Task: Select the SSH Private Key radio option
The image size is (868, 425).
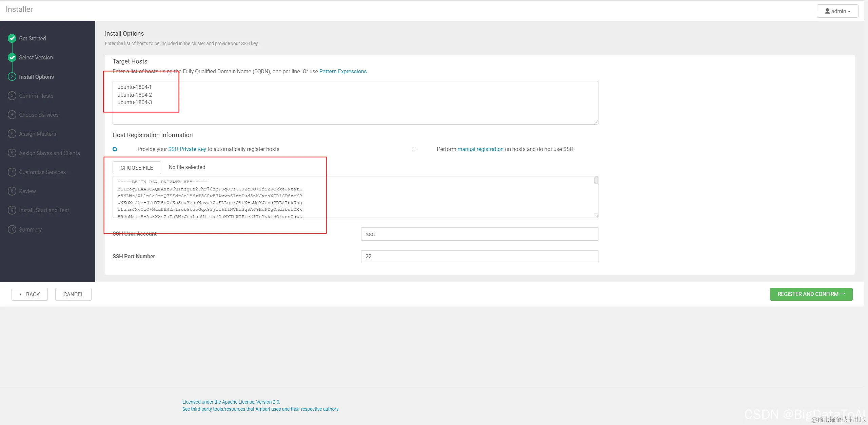Action: (115, 149)
